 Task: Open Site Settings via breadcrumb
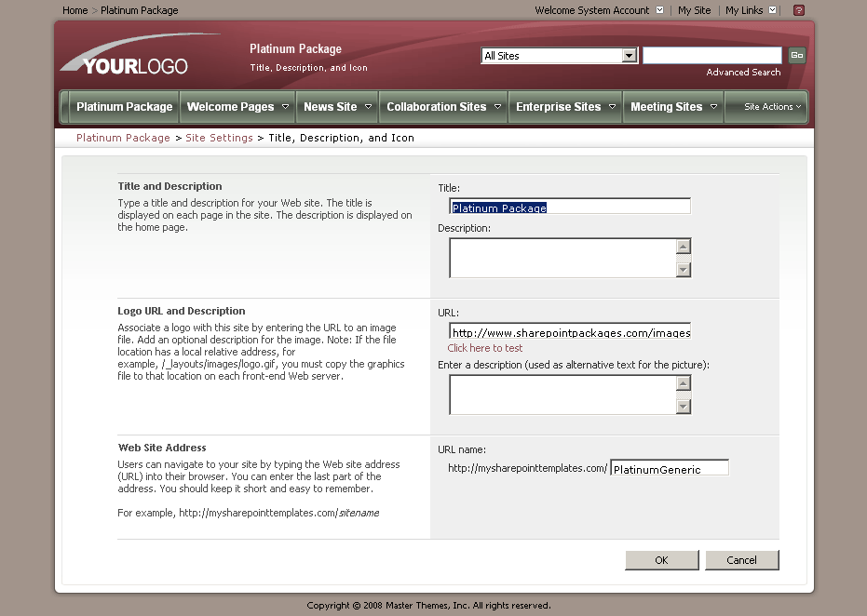[219, 137]
